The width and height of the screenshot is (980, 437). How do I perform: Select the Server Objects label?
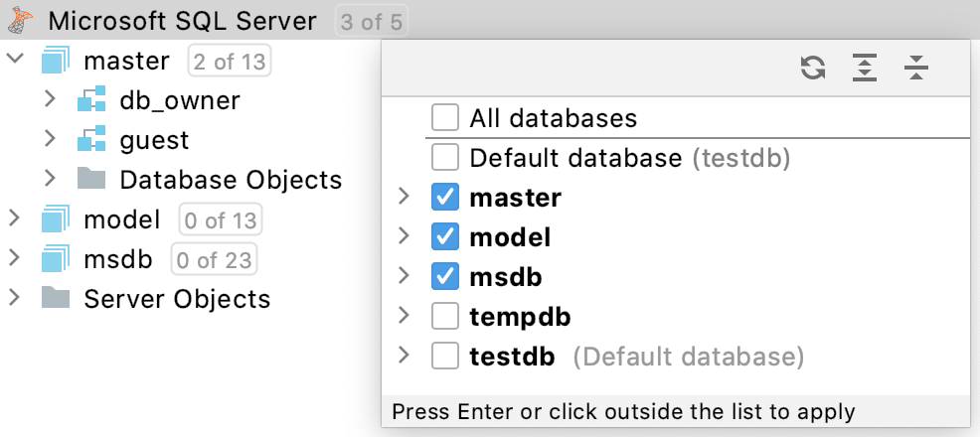coord(177,299)
